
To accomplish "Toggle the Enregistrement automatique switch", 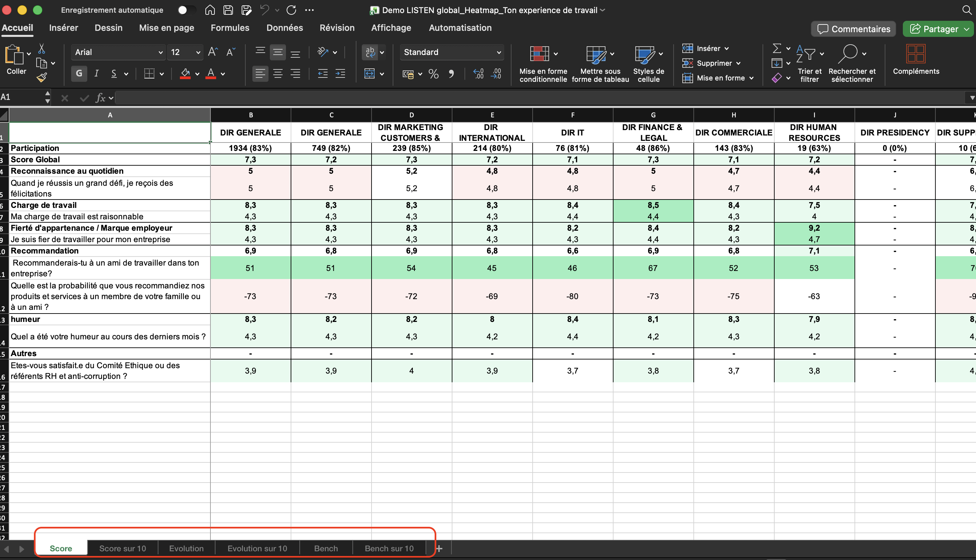I will coord(187,10).
